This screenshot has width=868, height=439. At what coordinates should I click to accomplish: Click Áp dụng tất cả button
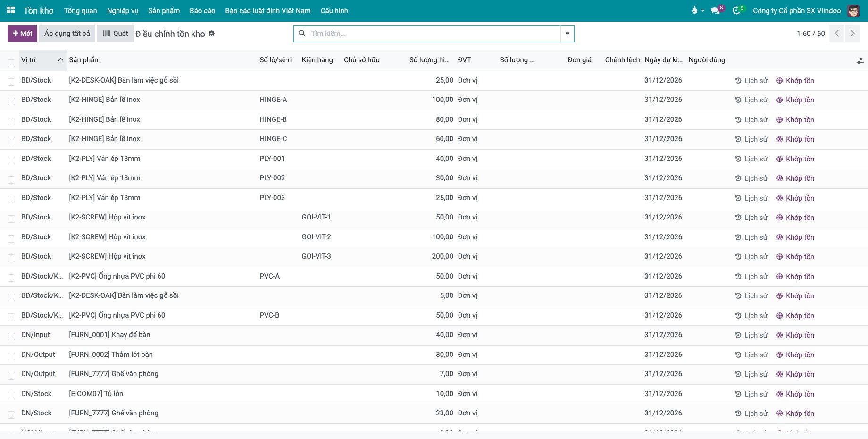point(67,34)
